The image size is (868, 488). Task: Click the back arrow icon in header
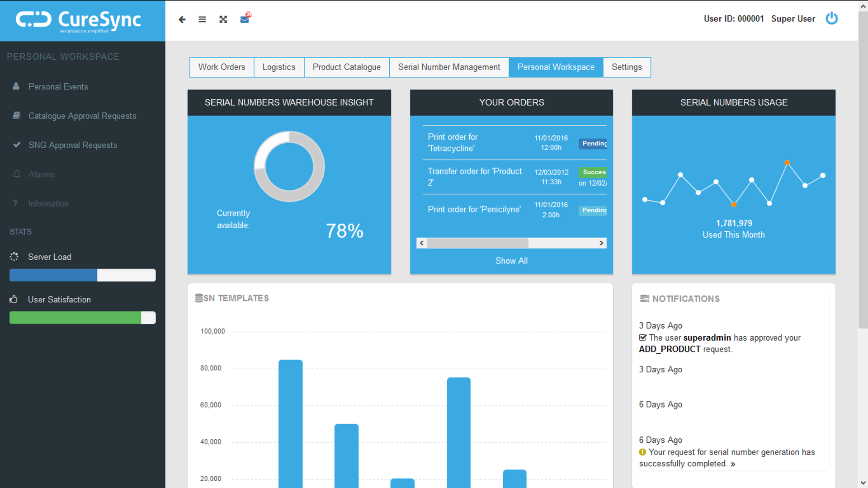point(182,19)
